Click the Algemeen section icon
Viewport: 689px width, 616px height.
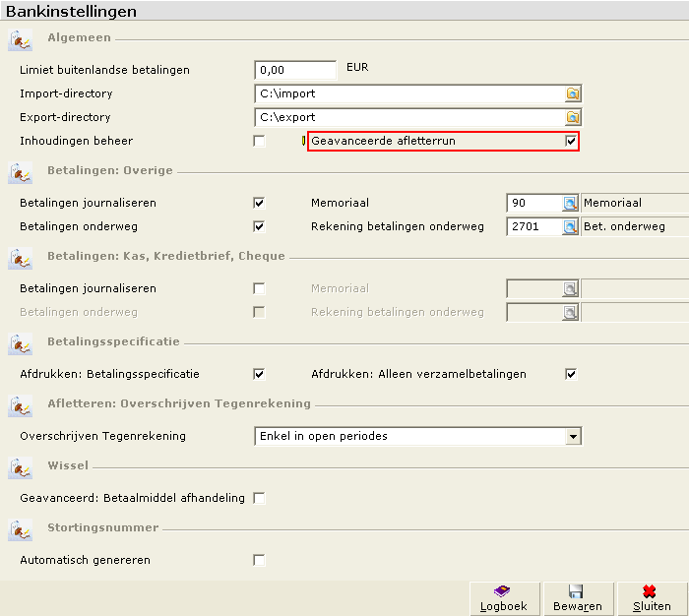[20, 40]
